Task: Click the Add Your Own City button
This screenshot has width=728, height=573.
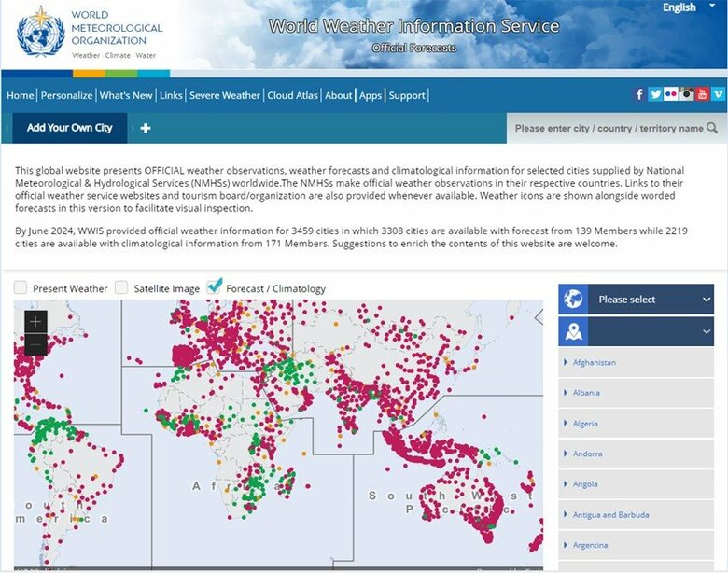Action: 69,128
